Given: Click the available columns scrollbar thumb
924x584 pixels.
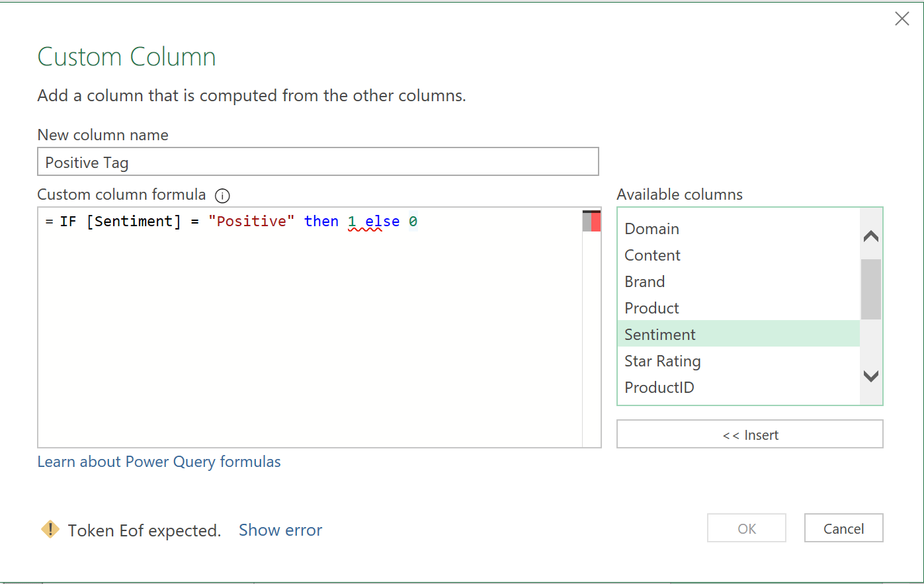Looking at the screenshot, I should coord(870,289).
